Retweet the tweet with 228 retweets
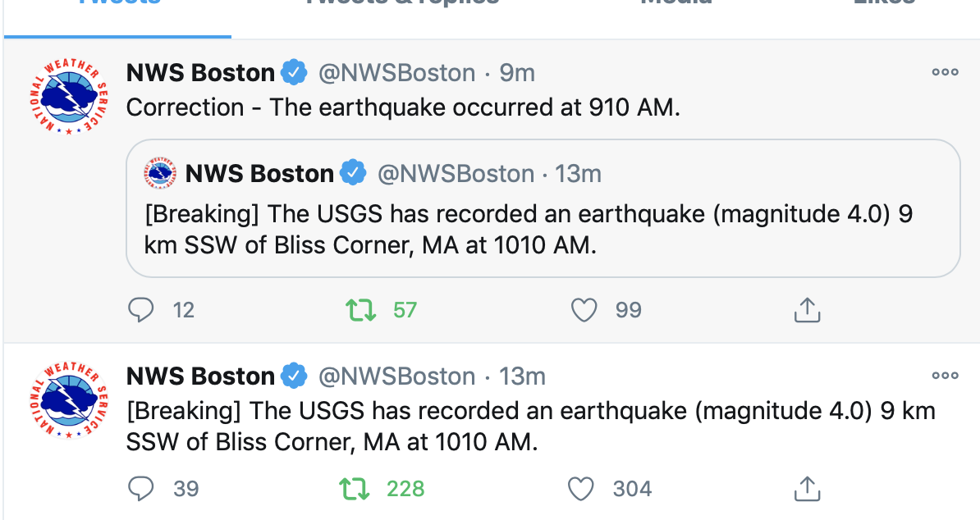This screenshot has height=520, width=980. [355, 488]
